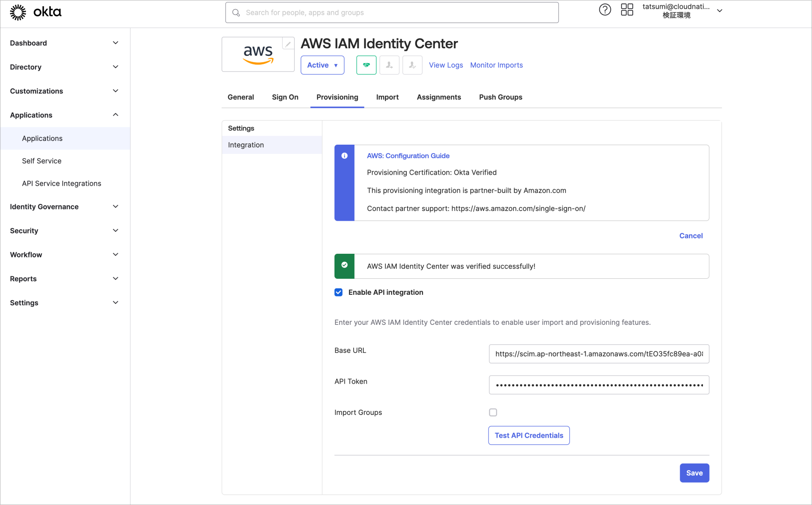The width and height of the screenshot is (812, 505).
Task: Open the app switcher grid icon
Action: tap(627, 9)
